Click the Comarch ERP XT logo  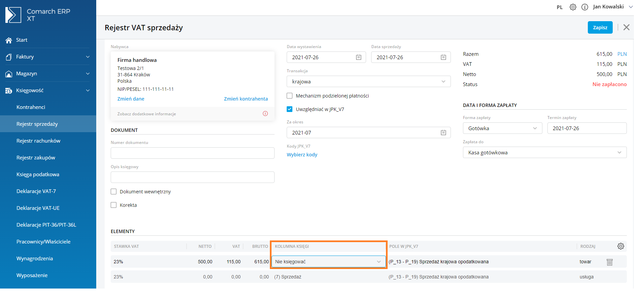[x=38, y=15]
